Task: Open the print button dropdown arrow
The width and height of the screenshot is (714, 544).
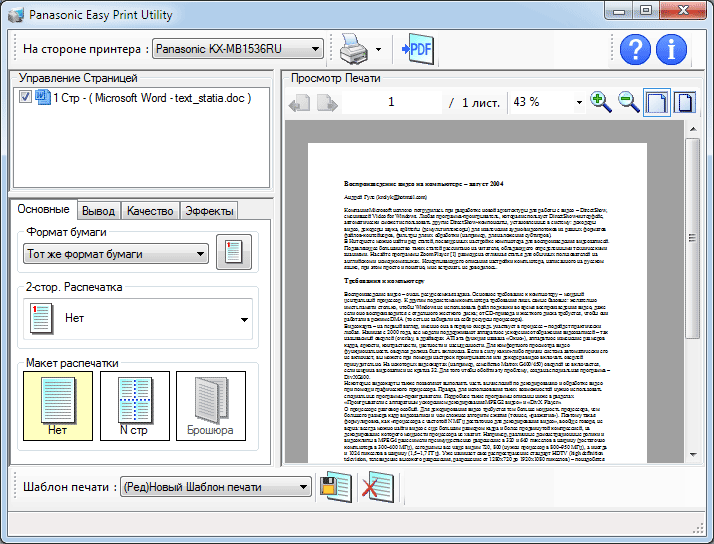Action: 378,49
